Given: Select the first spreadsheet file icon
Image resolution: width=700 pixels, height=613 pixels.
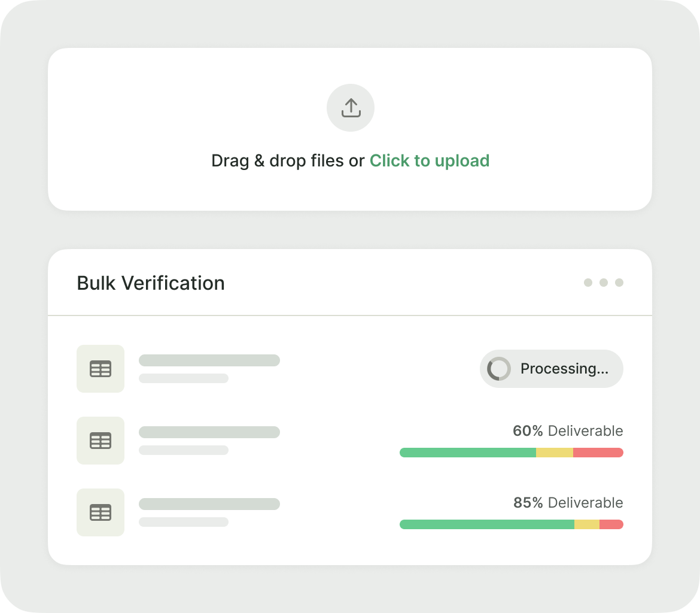Looking at the screenshot, I should [100, 369].
